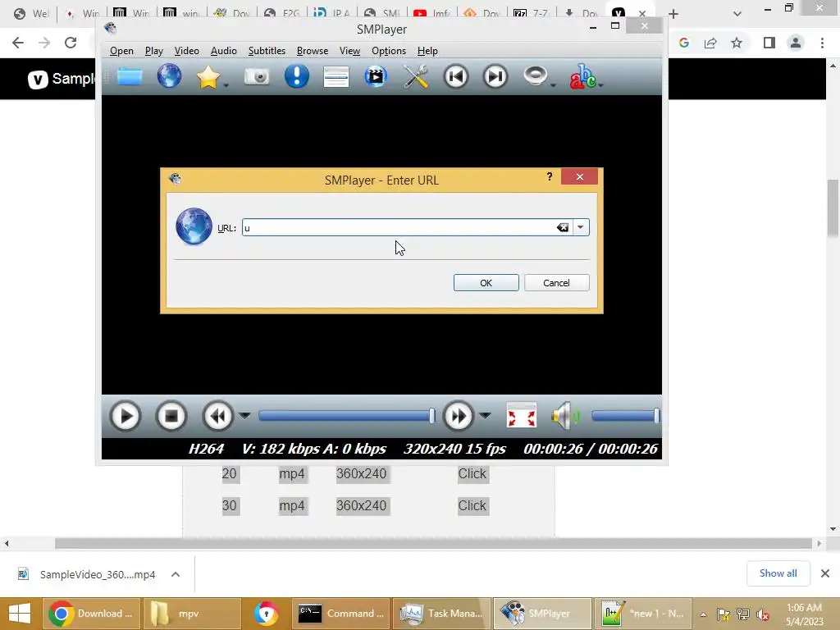Take a screenshot with the camera icon
840x630 pixels.
[x=257, y=76]
